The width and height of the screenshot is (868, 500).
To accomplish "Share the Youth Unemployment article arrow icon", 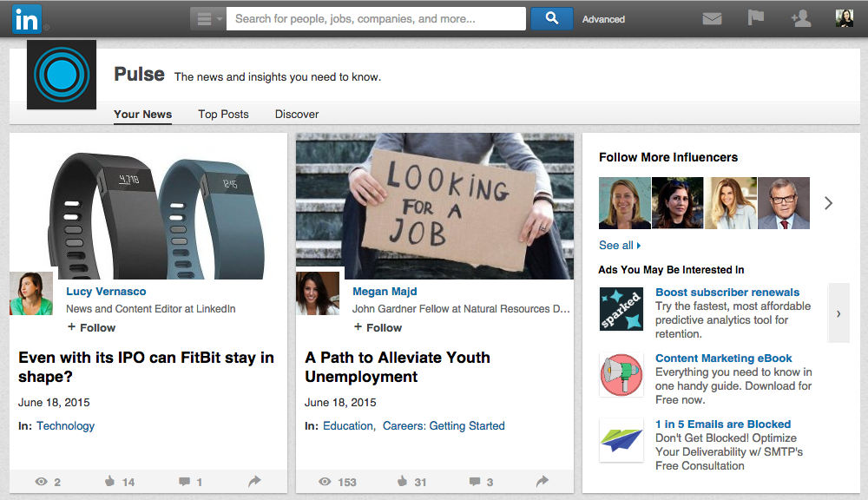I will point(542,482).
